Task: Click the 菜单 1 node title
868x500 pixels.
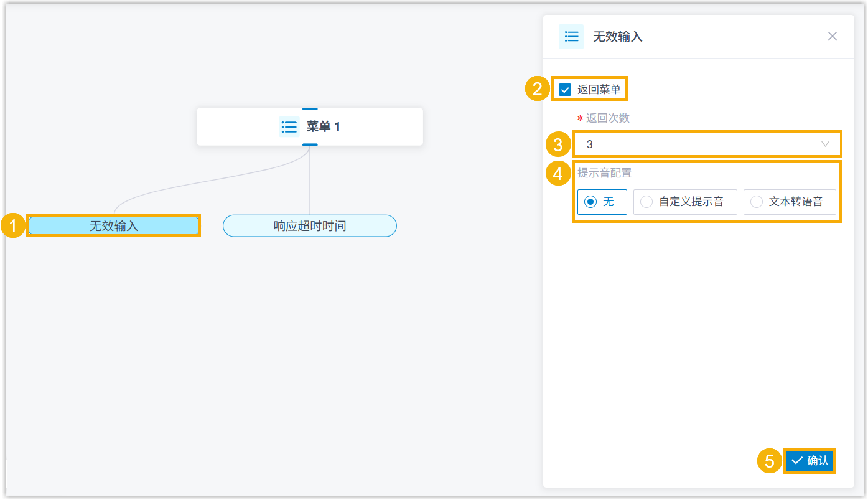Action: [324, 127]
